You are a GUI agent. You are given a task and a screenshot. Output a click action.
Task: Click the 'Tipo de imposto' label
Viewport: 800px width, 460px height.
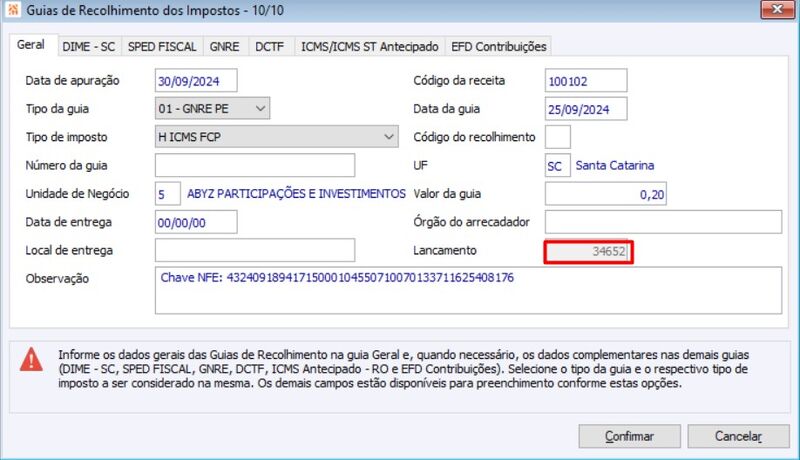tap(66, 137)
